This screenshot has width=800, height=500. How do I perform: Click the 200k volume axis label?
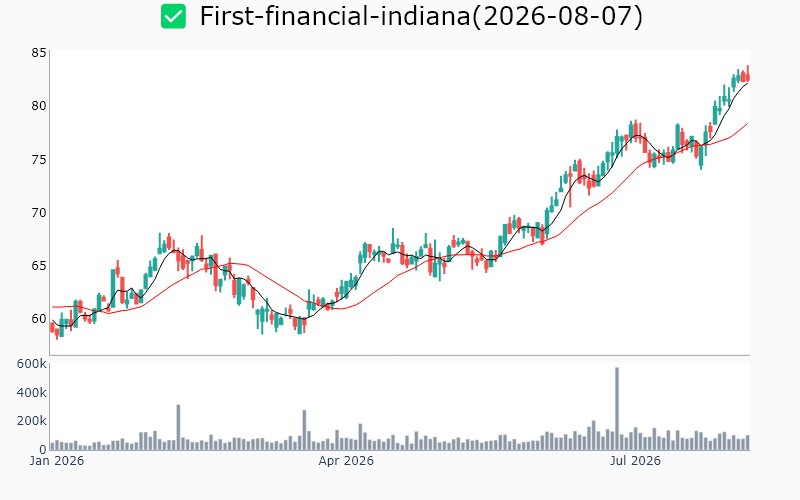pyautogui.click(x=32, y=421)
